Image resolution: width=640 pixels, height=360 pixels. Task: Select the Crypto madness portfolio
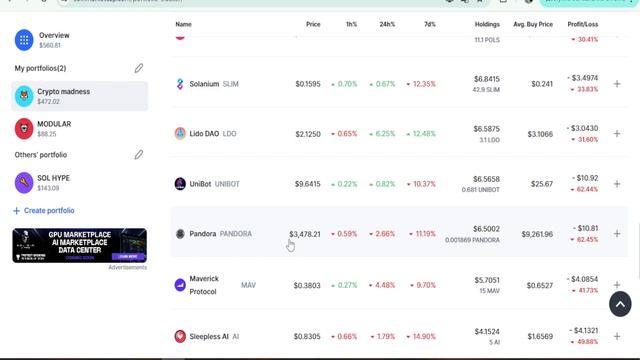pos(80,96)
